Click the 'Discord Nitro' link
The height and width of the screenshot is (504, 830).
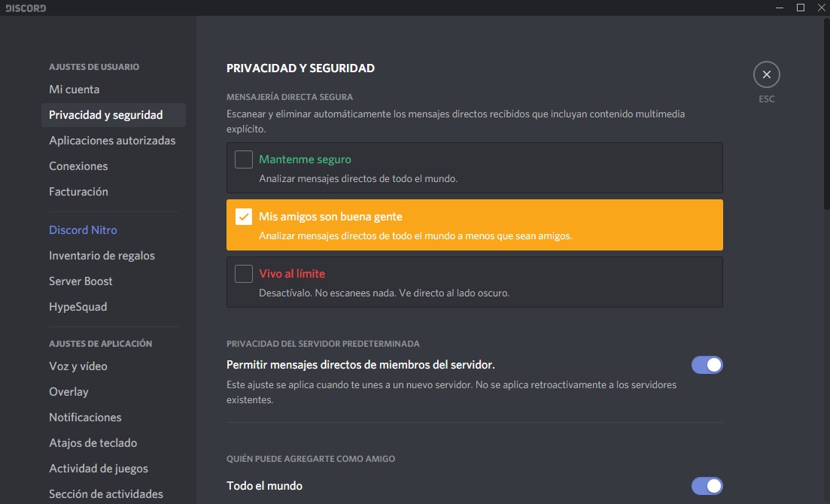[x=83, y=230]
